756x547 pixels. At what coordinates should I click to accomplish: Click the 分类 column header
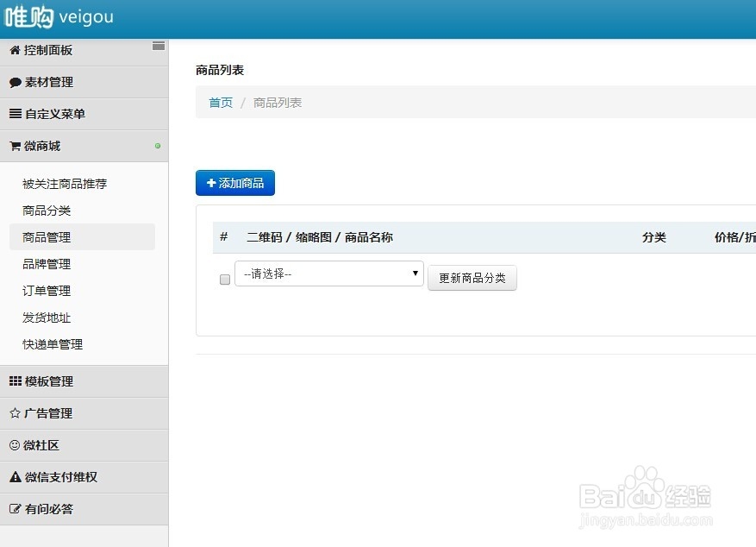click(653, 237)
